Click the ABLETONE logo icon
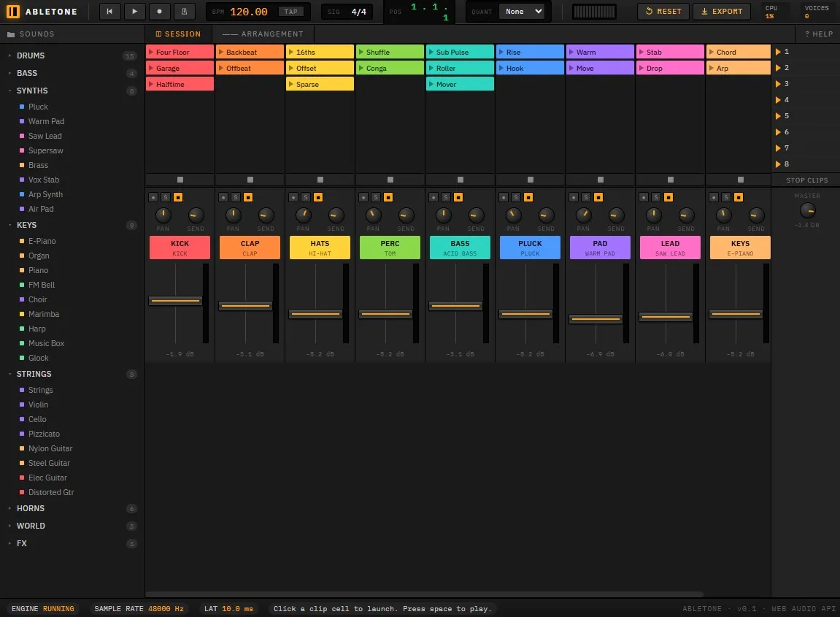This screenshot has width=840, height=617. (x=13, y=11)
